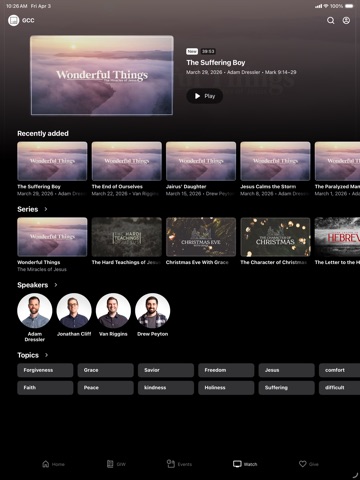
Task: Open Christmas Eve With Grace series
Action: coord(201,237)
